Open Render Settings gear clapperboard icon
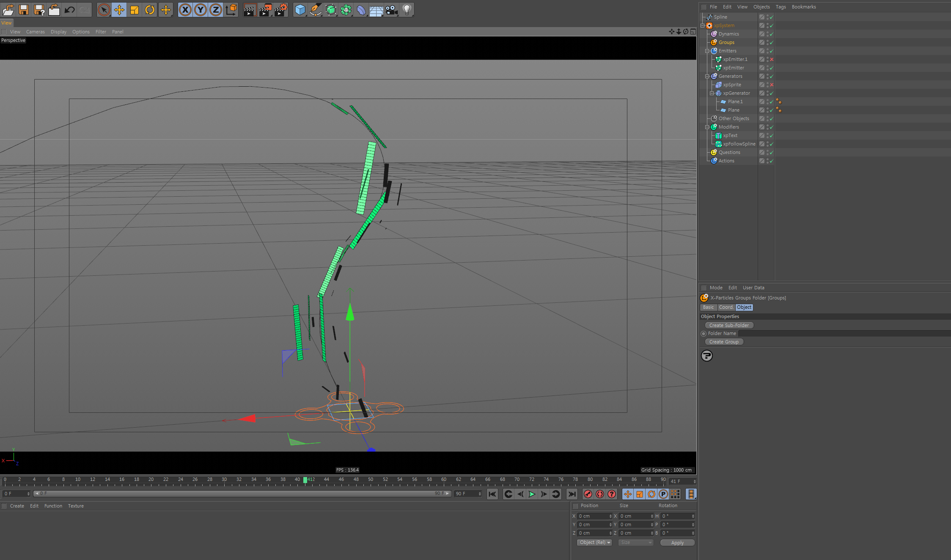Screen dimensions: 951x560 [x=280, y=9]
